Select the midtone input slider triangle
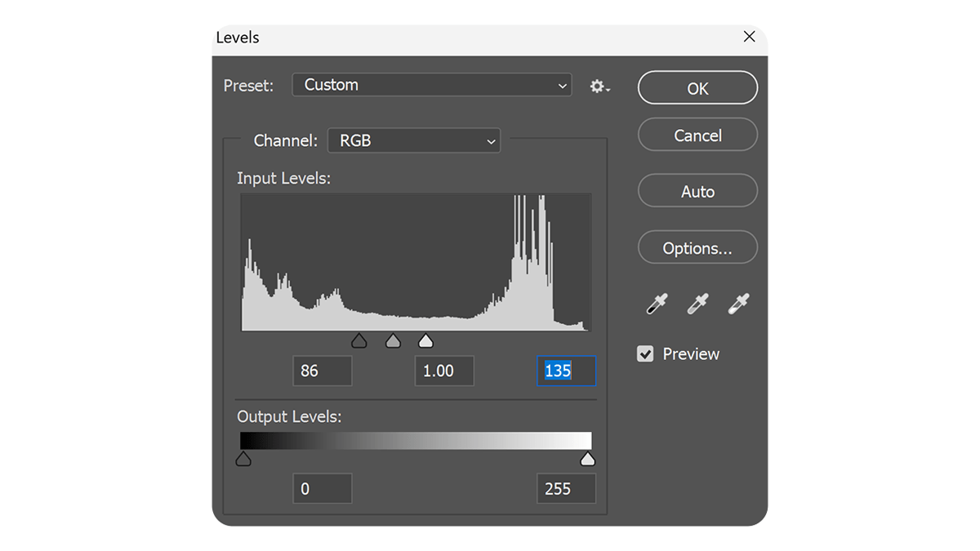Screen dimensions: 980x551 (x=393, y=340)
